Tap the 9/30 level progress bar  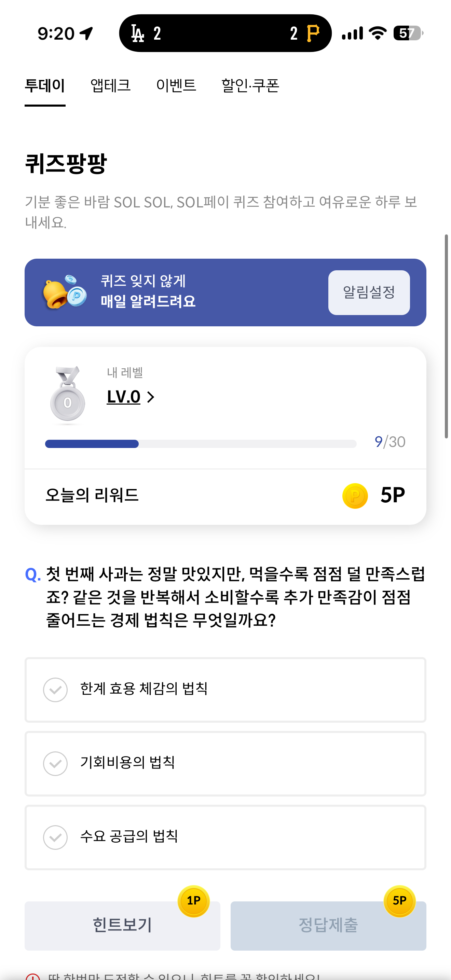click(201, 444)
